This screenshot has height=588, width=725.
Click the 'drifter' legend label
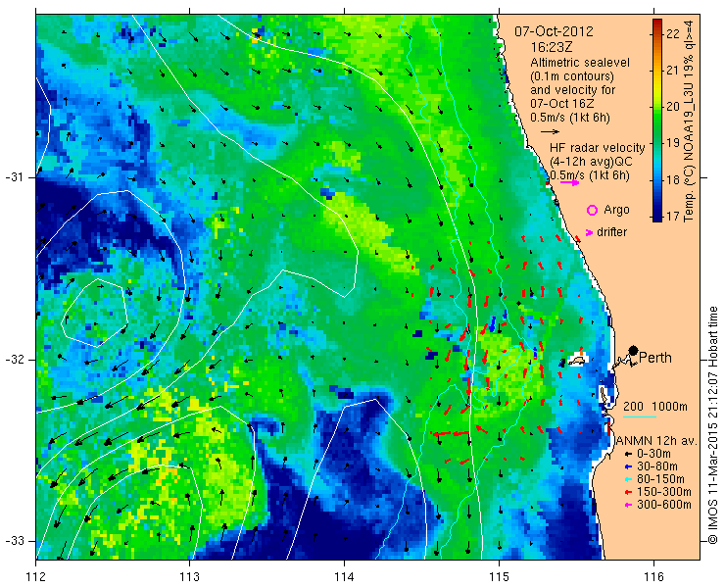pyautogui.click(x=611, y=232)
